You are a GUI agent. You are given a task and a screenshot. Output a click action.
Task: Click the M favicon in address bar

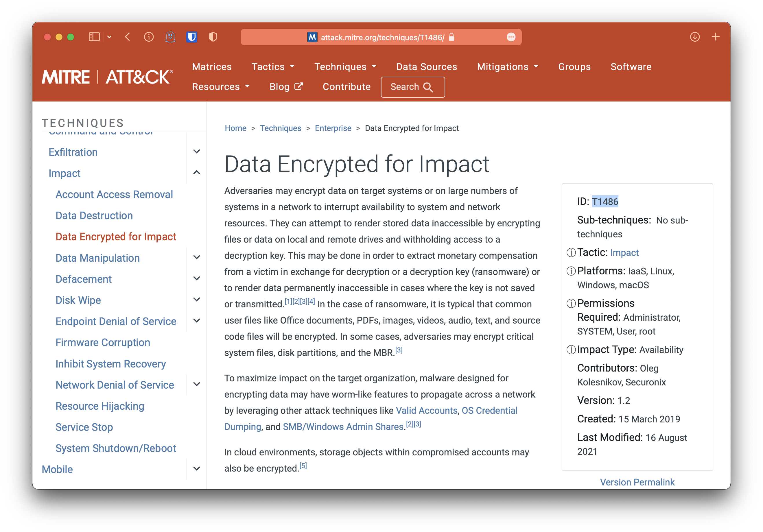click(312, 37)
